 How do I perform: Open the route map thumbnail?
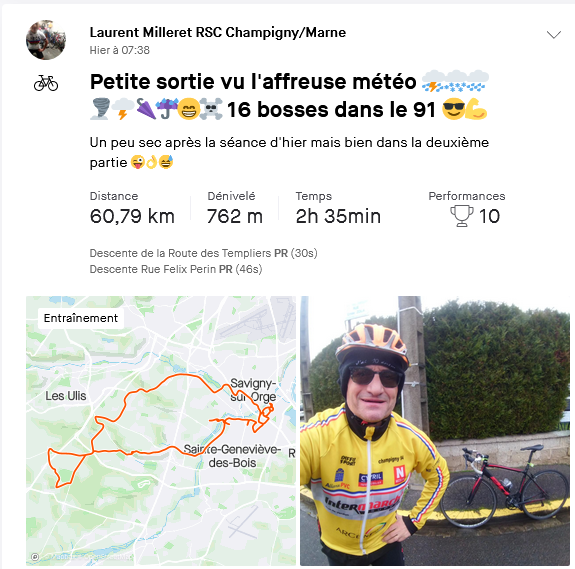[161, 431]
